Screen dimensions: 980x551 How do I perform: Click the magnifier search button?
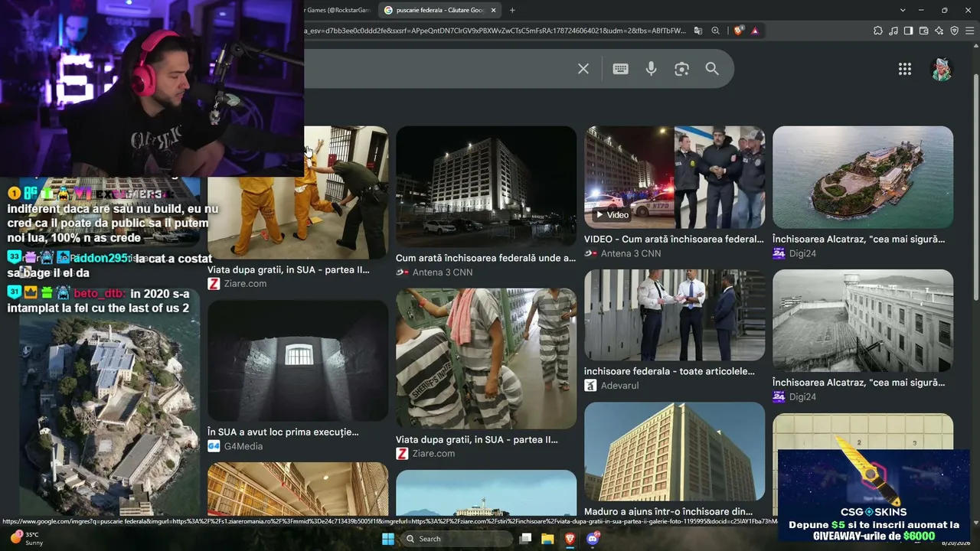pos(712,69)
